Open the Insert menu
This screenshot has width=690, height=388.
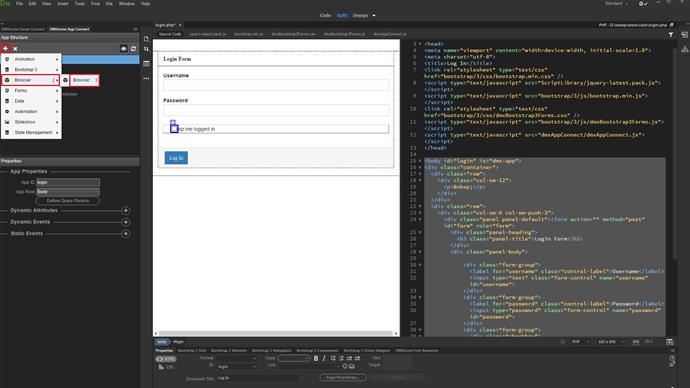point(63,4)
